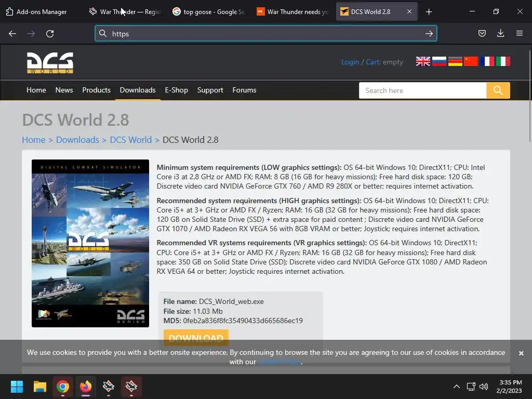Click the browser address bar
The height and width of the screenshot is (399, 532).
click(x=265, y=34)
